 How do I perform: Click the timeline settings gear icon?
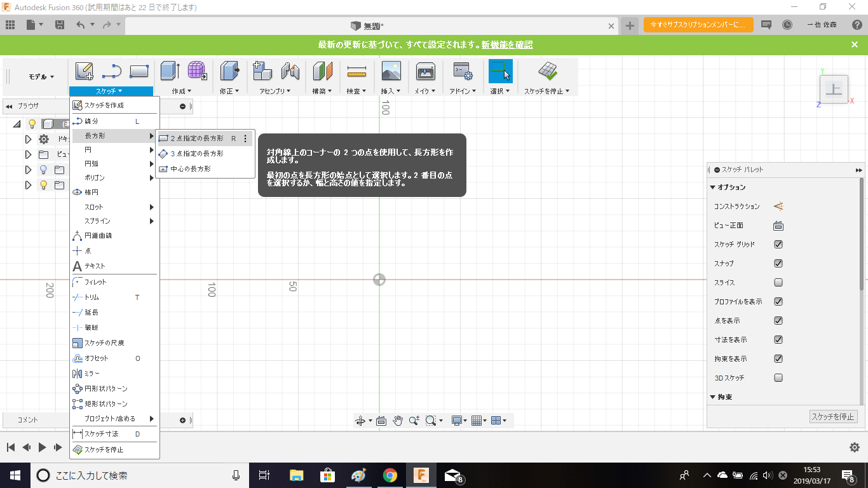click(855, 447)
